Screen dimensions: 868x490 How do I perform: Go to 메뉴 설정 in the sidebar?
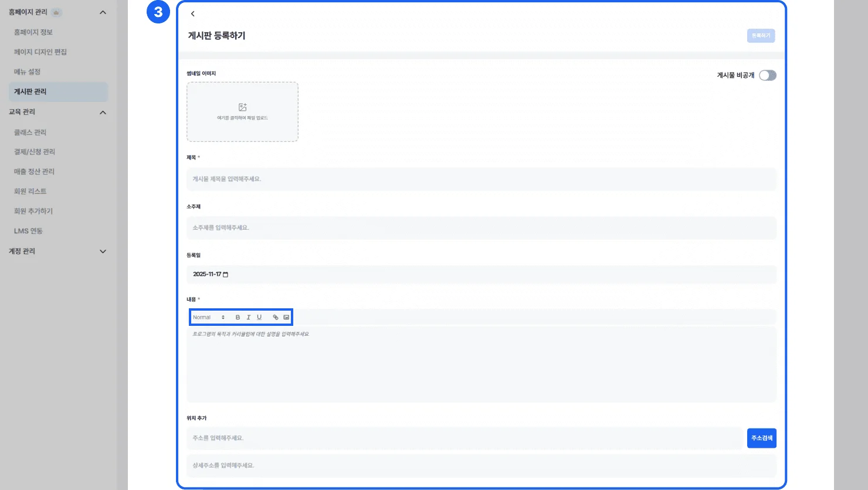click(x=28, y=72)
